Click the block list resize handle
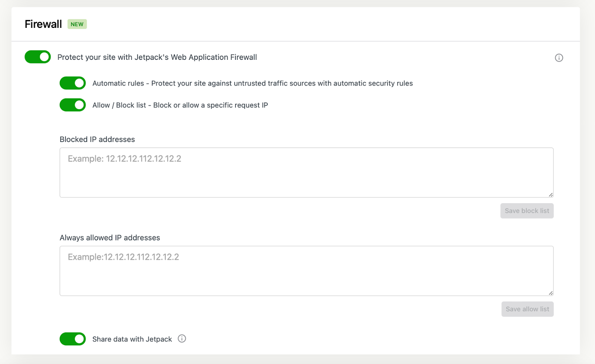595x364 pixels. pos(550,194)
